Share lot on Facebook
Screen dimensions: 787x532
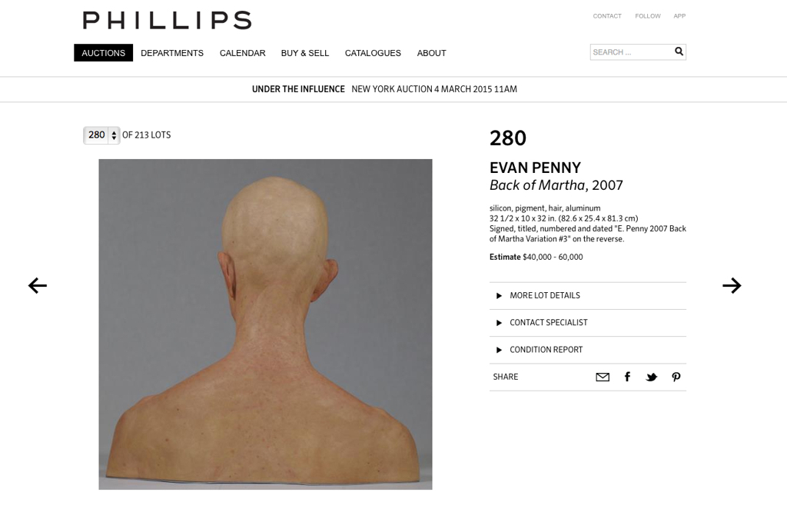click(627, 377)
